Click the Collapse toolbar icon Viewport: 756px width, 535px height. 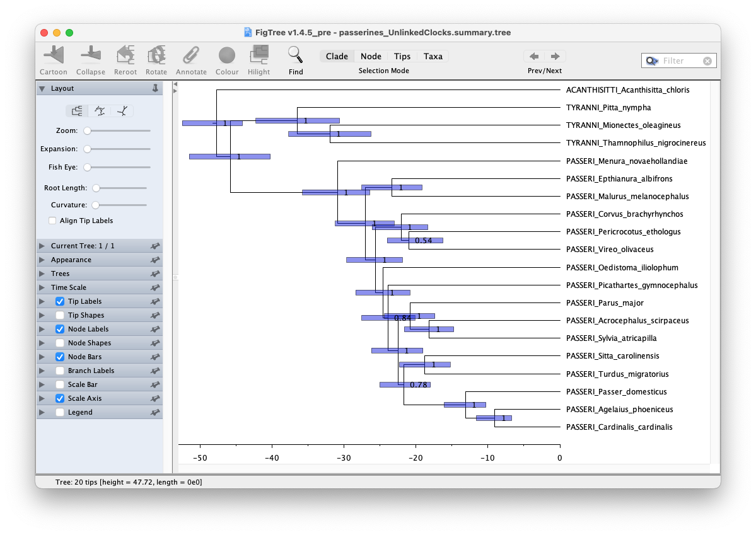coord(91,55)
